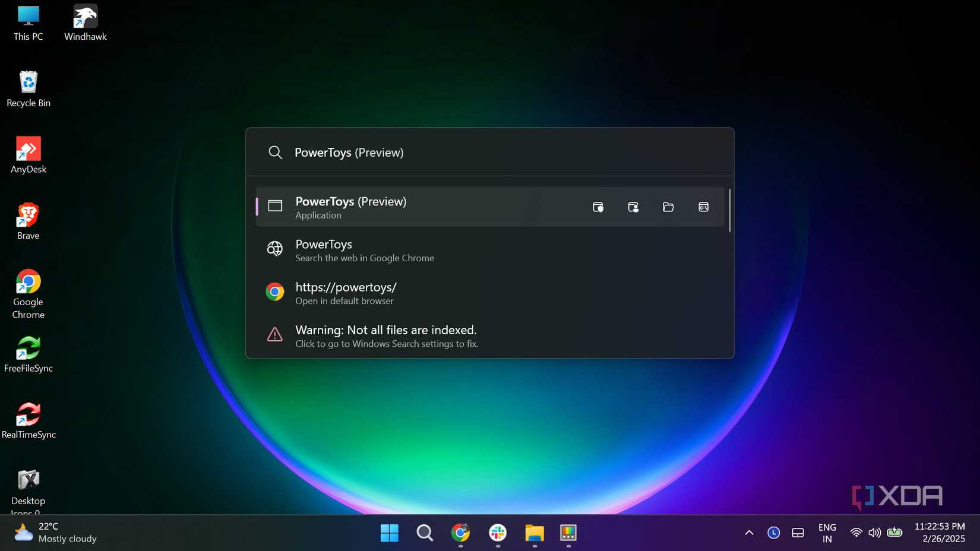
Task: Open taskbar Search magnifier icon
Action: (425, 533)
